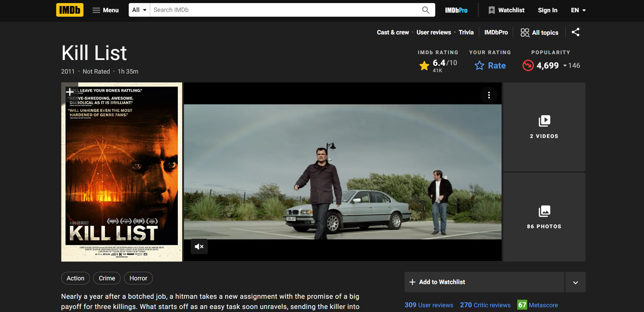Viewport: 644px width, 312px height.
Task: Click the 1h 35m runtime text
Action: coord(128,72)
